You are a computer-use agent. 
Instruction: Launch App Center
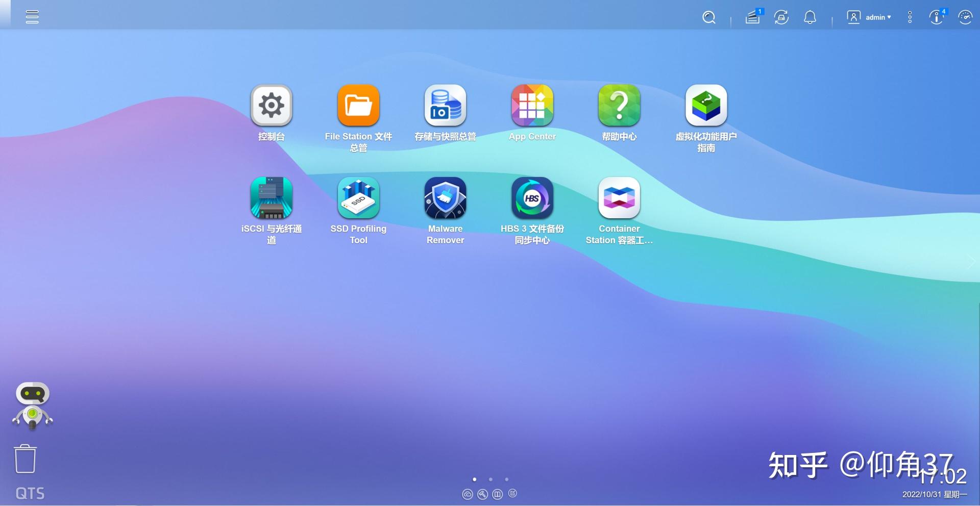pyautogui.click(x=532, y=105)
